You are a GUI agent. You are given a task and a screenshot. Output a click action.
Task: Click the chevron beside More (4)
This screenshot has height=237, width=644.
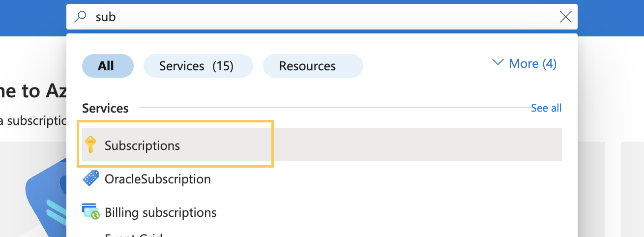coord(498,63)
